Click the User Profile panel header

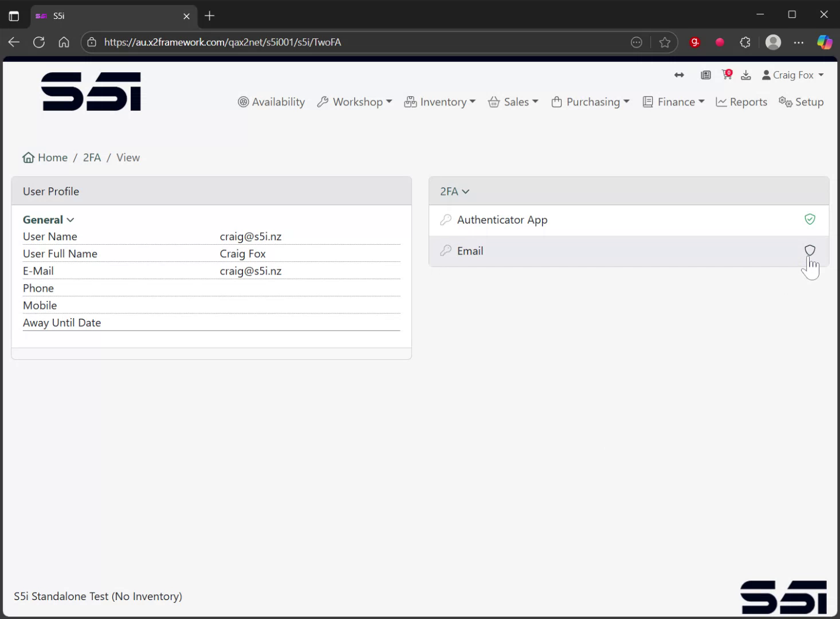pos(211,191)
